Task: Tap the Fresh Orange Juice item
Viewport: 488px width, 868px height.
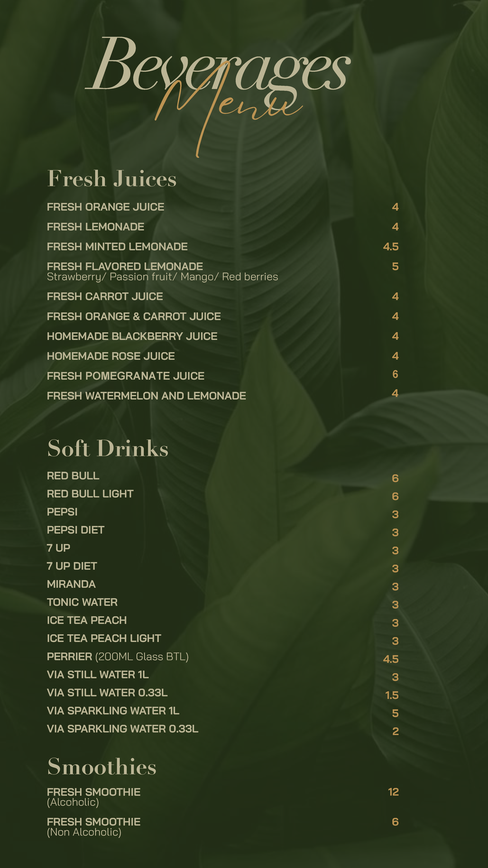Action: pyautogui.click(x=105, y=207)
